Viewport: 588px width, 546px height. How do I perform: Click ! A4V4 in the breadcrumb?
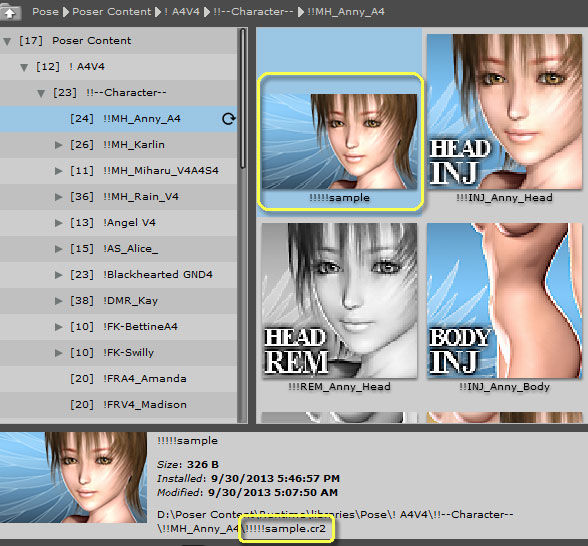click(x=182, y=12)
